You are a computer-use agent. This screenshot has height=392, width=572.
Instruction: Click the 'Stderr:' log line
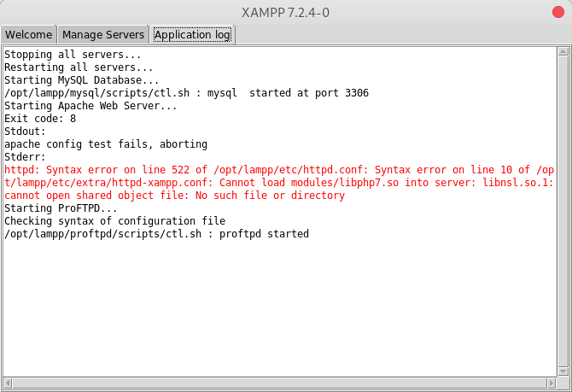click(25, 157)
